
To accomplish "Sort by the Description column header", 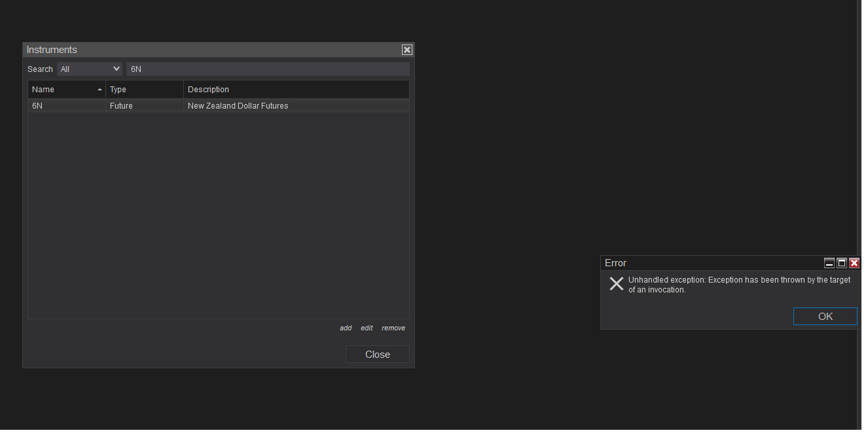I will 297,89.
